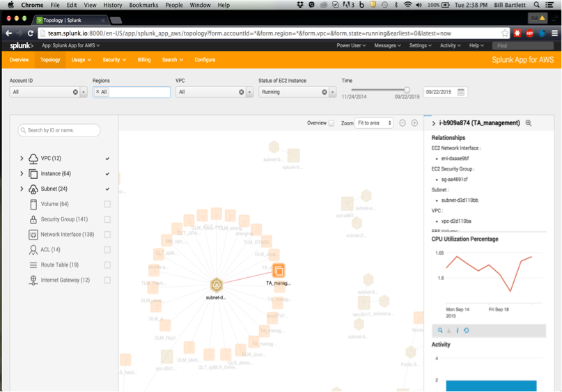Click the Route Table icon
This screenshot has width=562, height=392.
33,265
